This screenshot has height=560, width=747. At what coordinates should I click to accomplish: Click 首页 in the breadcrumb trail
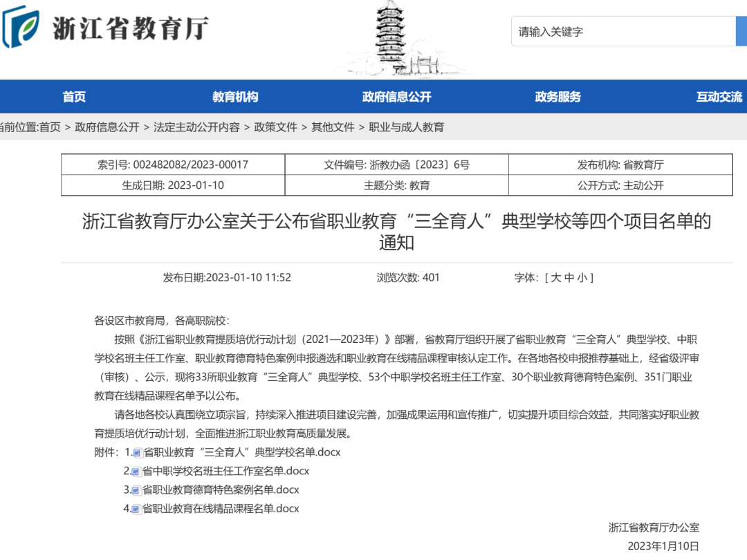pos(50,127)
